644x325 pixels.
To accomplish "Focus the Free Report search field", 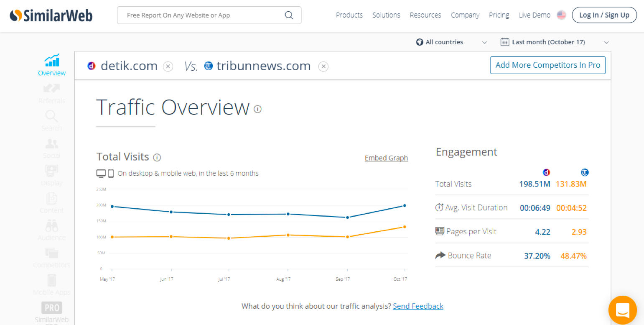I will (209, 15).
